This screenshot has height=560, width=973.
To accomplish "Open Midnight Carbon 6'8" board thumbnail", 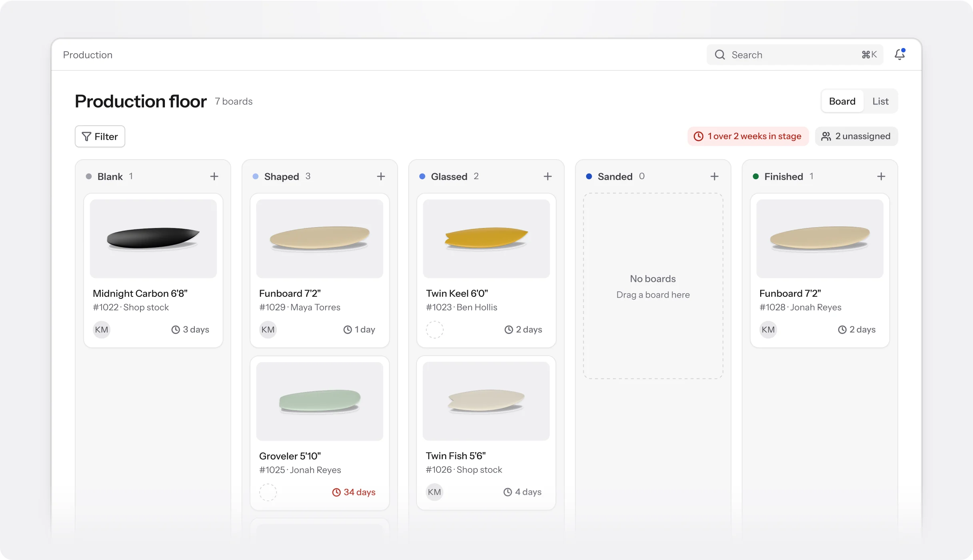I will (153, 239).
